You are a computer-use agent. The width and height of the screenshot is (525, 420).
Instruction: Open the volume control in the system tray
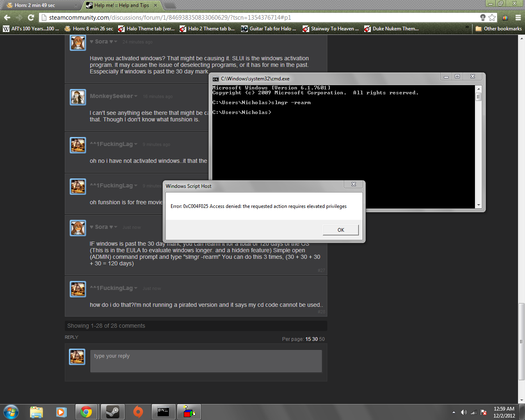(463, 412)
